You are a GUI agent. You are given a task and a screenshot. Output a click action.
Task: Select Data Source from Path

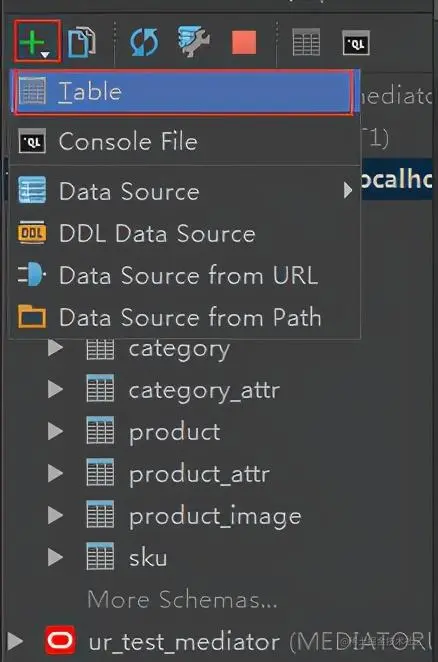pos(184,317)
